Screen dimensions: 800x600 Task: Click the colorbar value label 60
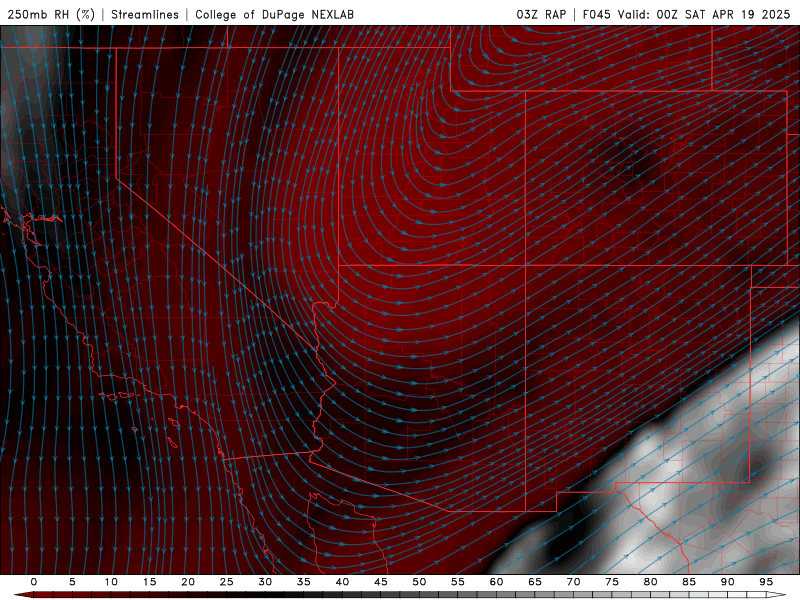point(496,582)
